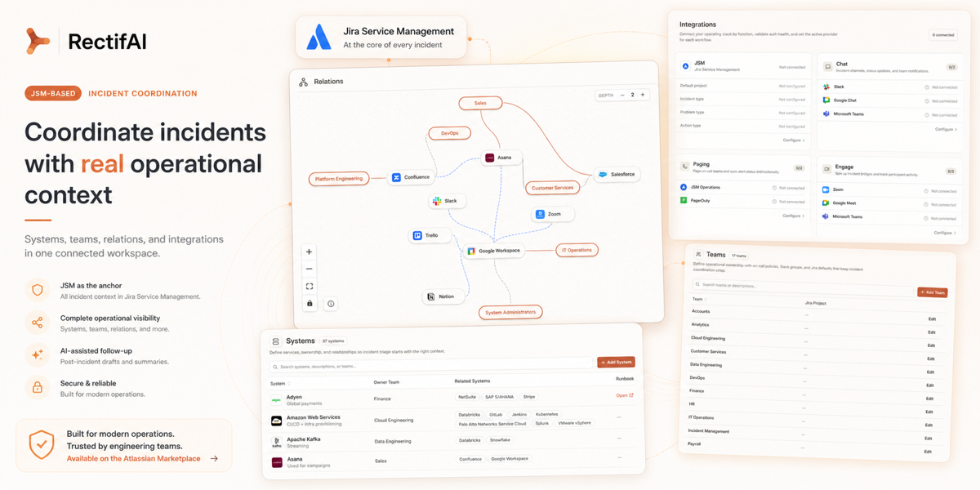Click the Amazon Web Services logo in Systems
This screenshot has width=980, height=490.
[x=276, y=421]
